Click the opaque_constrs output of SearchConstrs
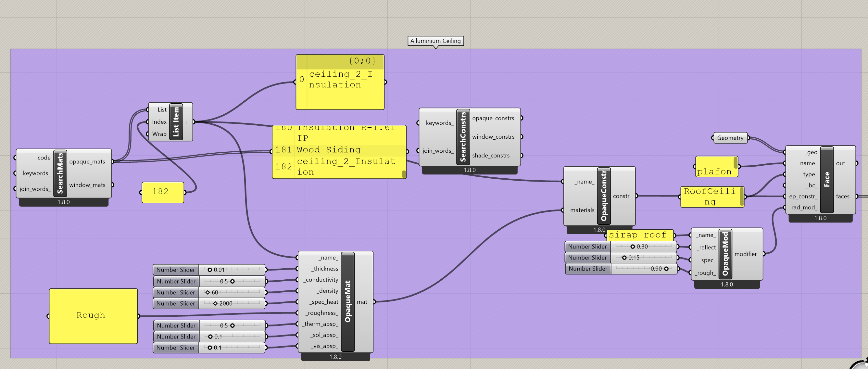 coord(493,118)
